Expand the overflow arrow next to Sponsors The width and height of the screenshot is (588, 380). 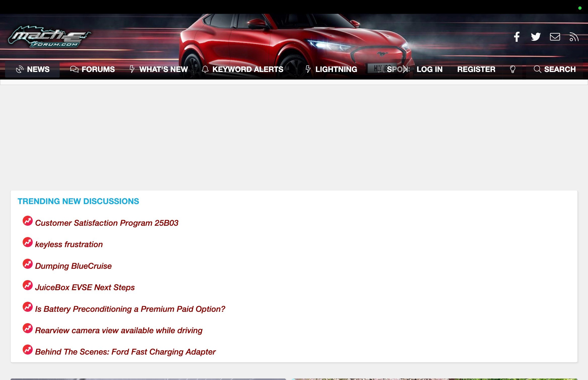[405, 69]
